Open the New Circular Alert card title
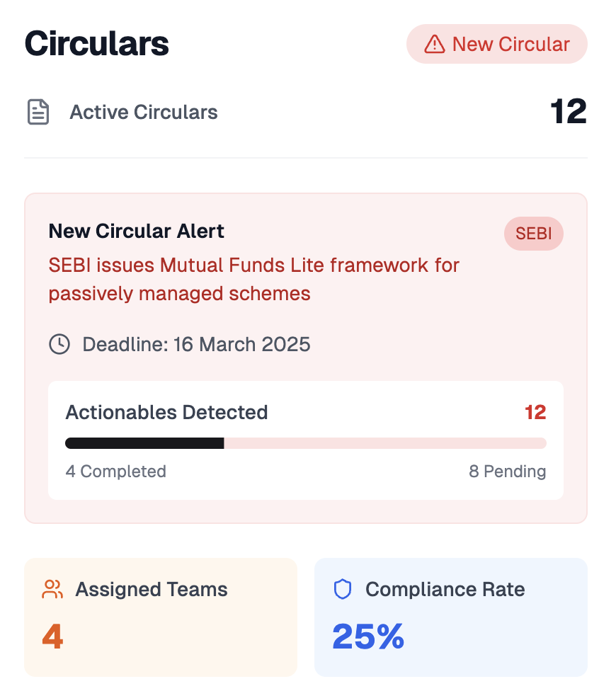The height and width of the screenshot is (691, 616). [x=136, y=231]
